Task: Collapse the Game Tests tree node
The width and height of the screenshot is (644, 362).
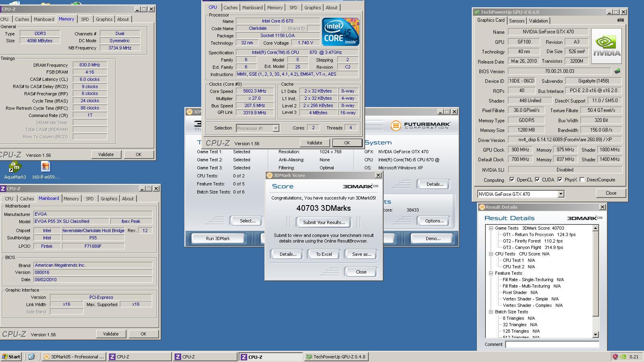Action: [x=491, y=228]
